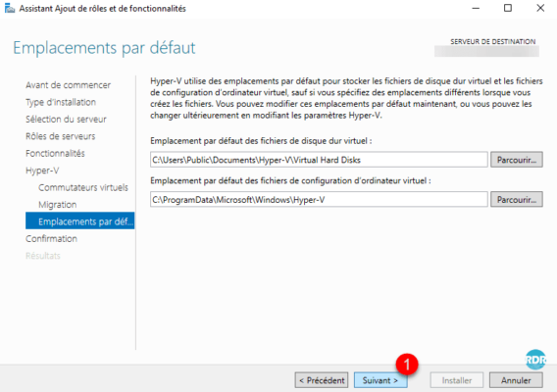Go to the Type d'installation step
557x392 pixels.
[x=61, y=102]
